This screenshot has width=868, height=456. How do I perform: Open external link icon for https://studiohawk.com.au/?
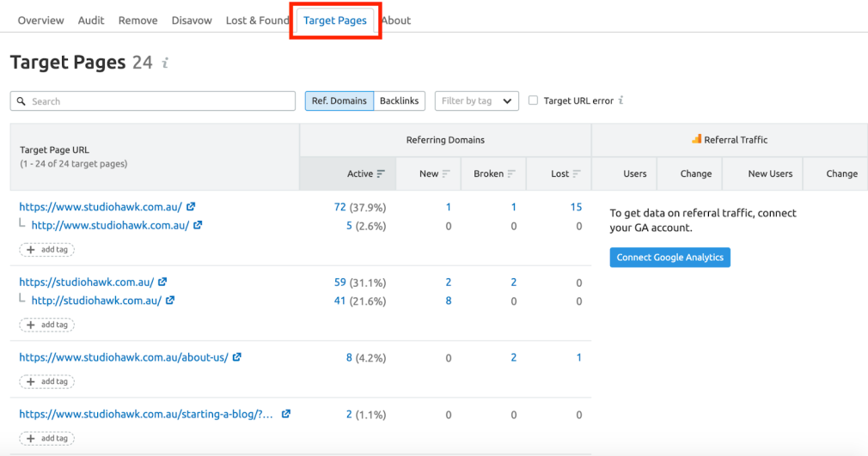pos(162,282)
